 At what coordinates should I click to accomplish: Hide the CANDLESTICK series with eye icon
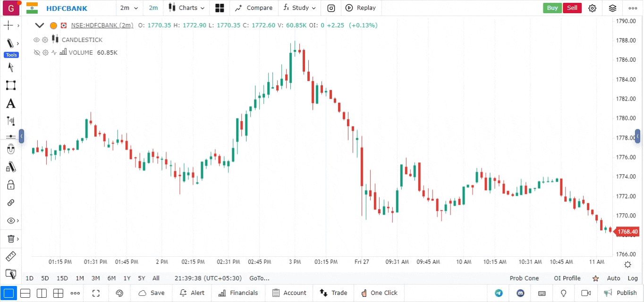click(36, 40)
